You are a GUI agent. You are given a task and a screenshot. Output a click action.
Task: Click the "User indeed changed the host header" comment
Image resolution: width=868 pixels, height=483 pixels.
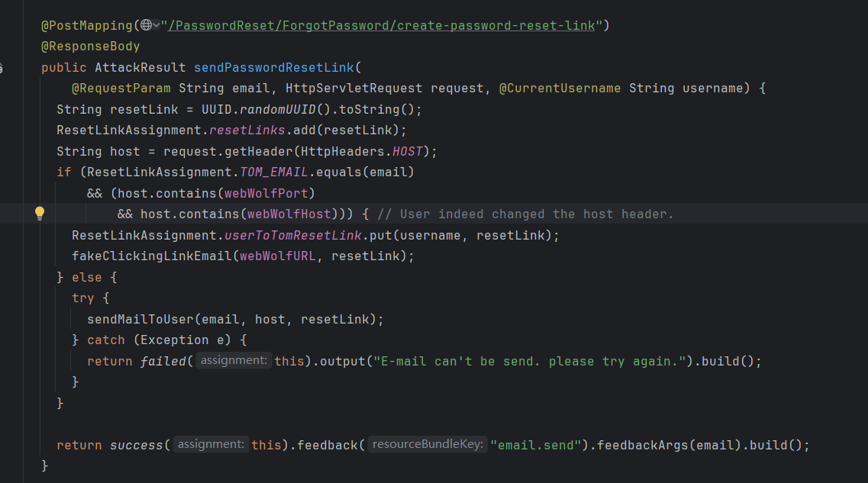pos(525,214)
